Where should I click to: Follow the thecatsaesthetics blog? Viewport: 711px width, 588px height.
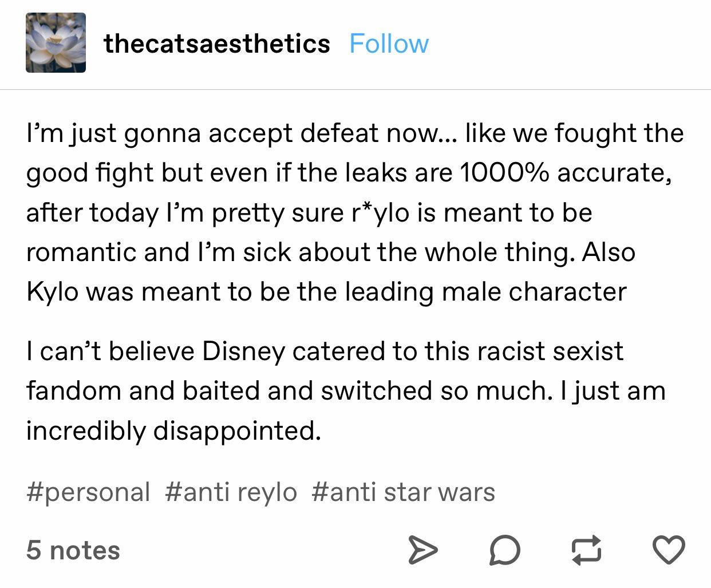[389, 44]
